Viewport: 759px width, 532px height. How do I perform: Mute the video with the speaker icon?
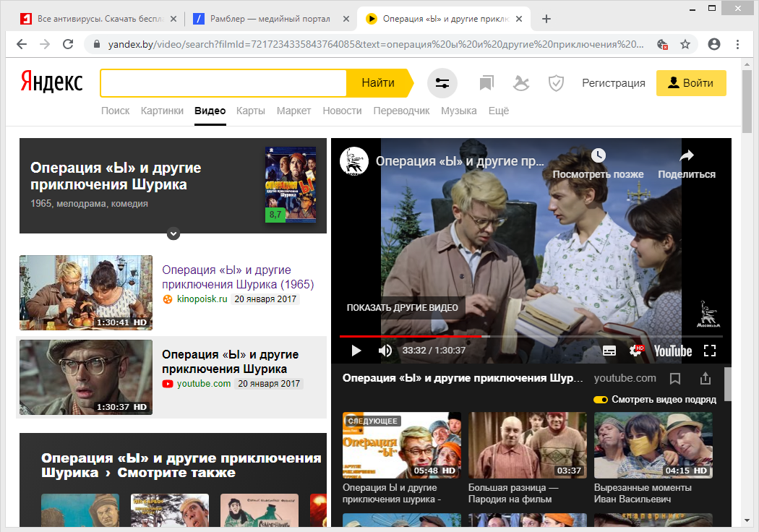[385, 351]
